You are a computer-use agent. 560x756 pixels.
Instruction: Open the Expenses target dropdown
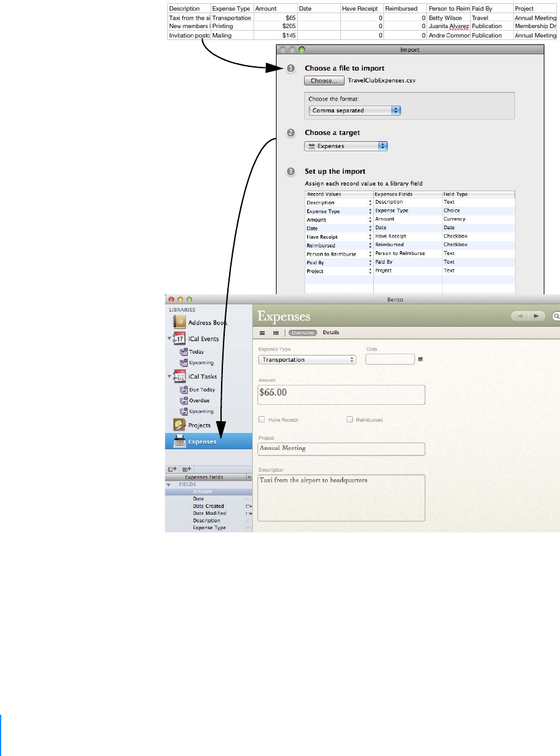tap(346, 146)
